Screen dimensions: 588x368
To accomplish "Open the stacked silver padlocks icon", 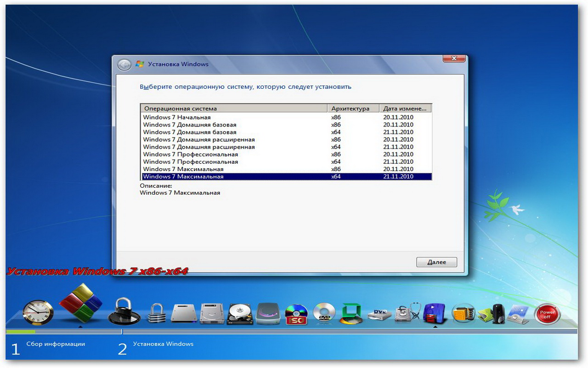I will click(156, 313).
